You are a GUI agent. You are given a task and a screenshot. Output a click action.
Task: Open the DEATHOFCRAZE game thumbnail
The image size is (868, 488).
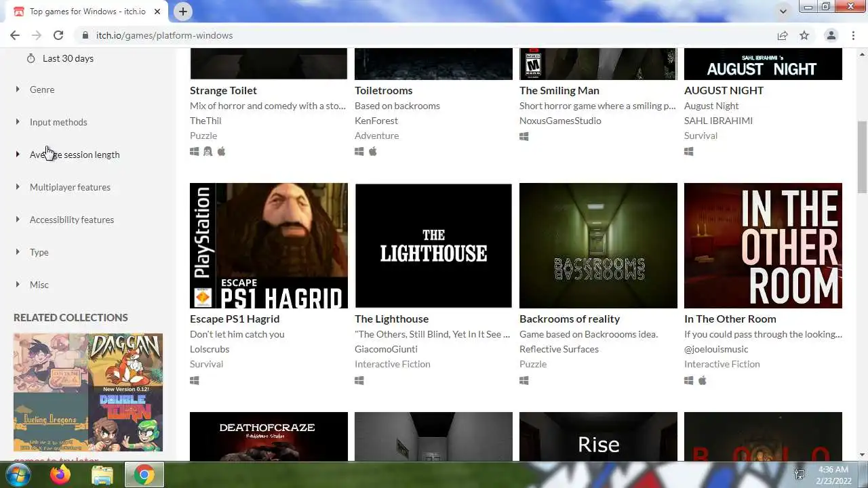coord(269,436)
